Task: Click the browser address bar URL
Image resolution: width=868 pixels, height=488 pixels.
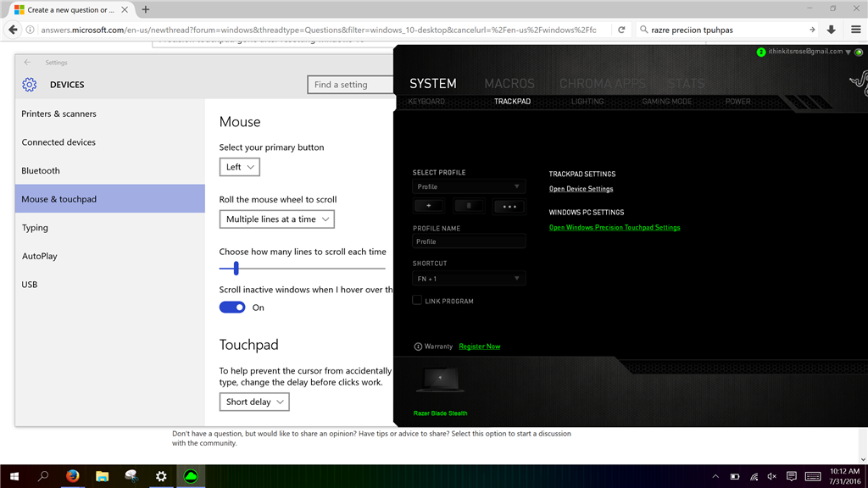Action: pyautogui.click(x=319, y=30)
